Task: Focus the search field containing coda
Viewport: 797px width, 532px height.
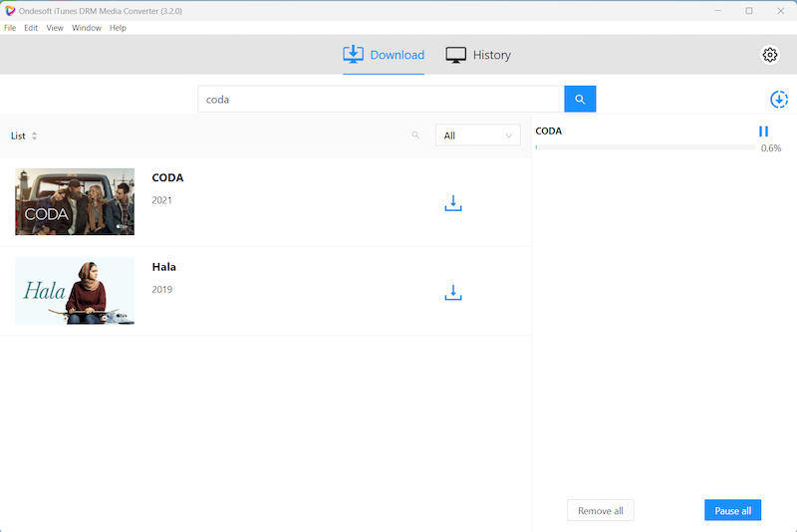Action: [x=382, y=99]
